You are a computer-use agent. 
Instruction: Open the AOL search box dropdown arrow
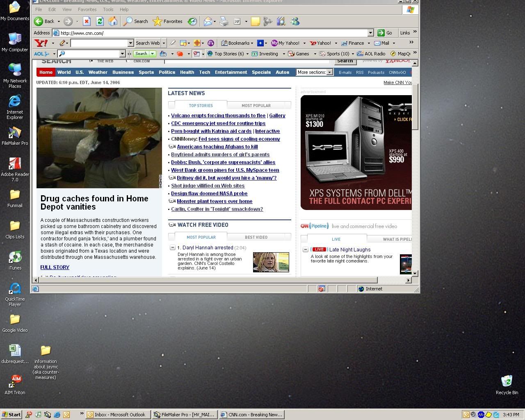122,54
